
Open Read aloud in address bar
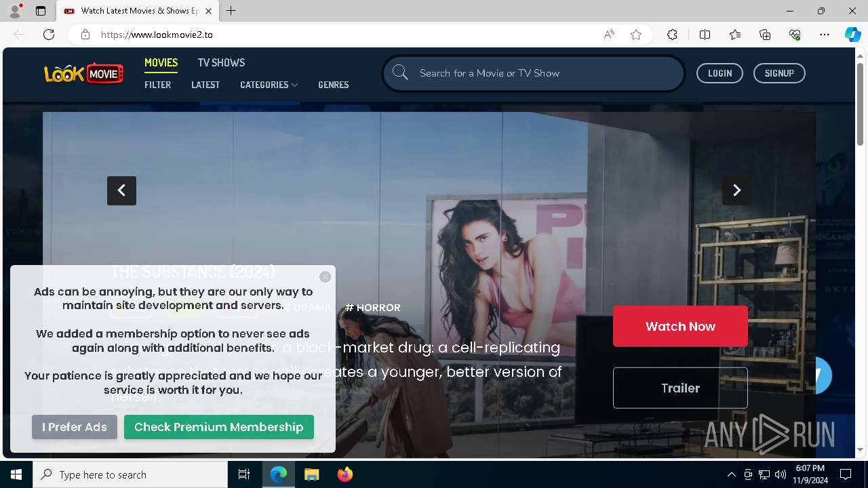pos(609,35)
